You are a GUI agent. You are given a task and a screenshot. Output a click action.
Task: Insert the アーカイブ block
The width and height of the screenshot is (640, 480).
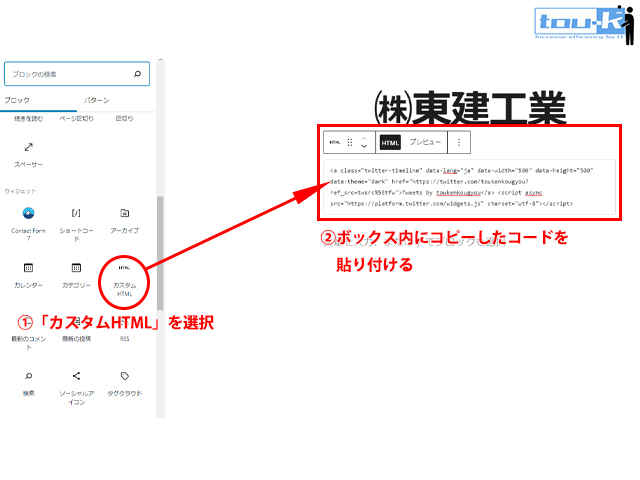[124, 221]
